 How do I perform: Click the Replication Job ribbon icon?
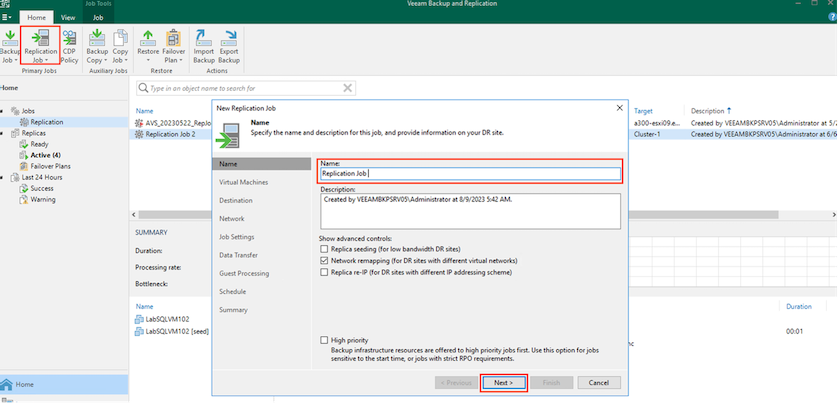coord(41,45)
